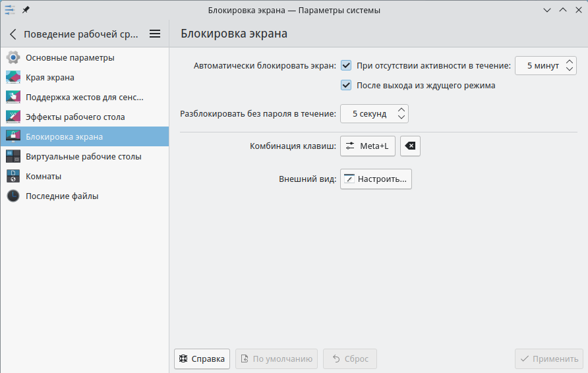
Task: Click the Последние файлы clock icon
Action: pyautogui.click(x=13, y=196)
